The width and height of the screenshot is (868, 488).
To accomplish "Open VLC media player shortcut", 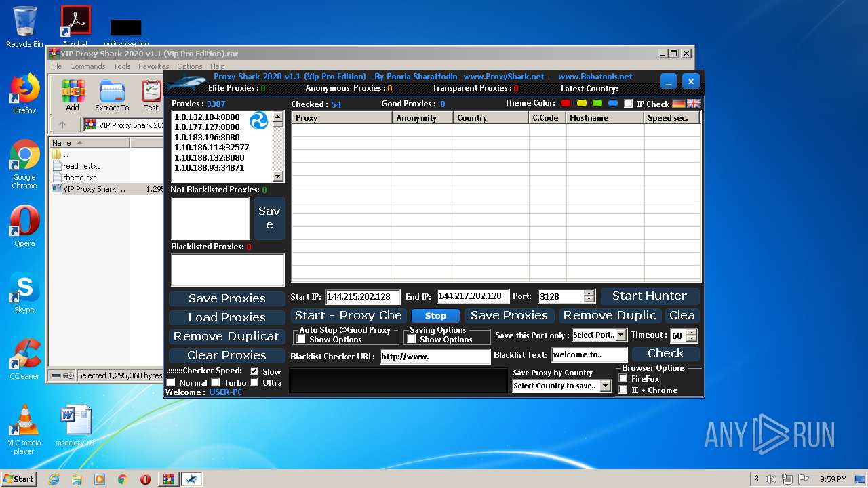I will (24, 430).
